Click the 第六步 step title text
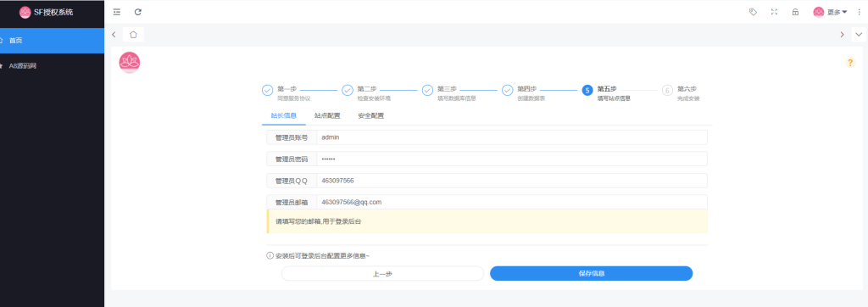 click(687, 89)
